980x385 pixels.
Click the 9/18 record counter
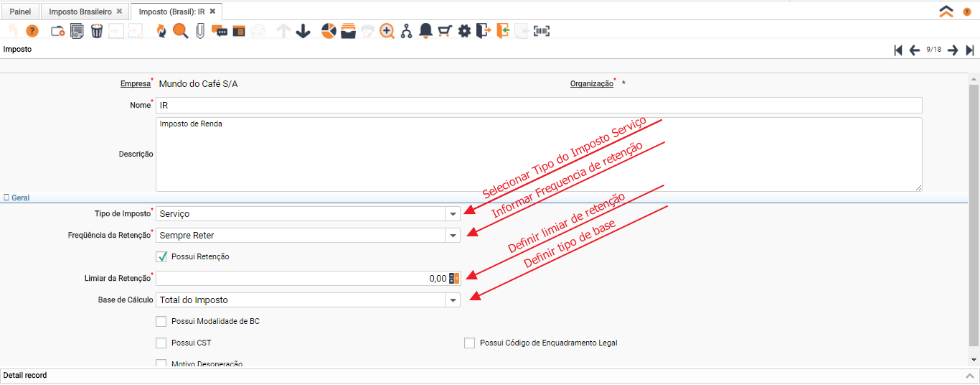(933, 50)
